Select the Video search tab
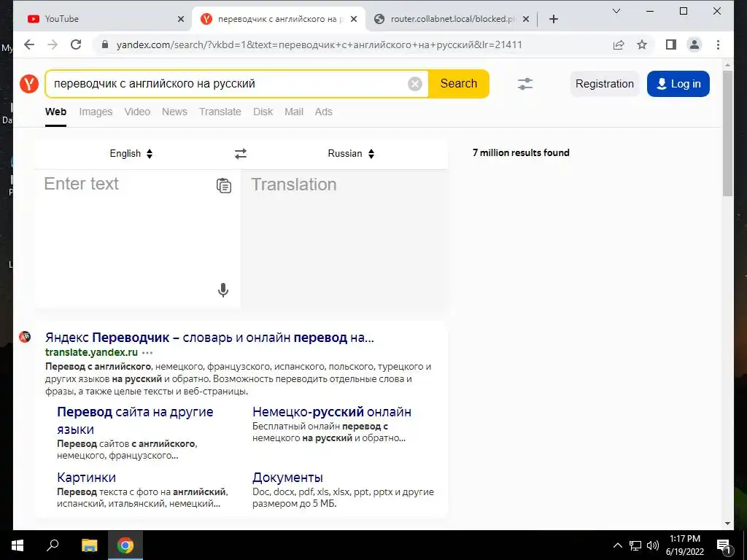Image resolution: width=747 pixels, height=560 pixels. coord(137,112)
